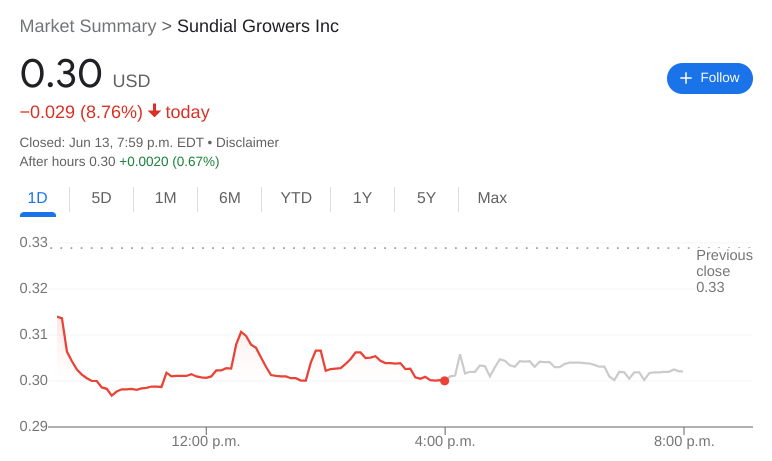Click the 12:00 p.m. axis label
772x461 pixels.
point(204,441)
